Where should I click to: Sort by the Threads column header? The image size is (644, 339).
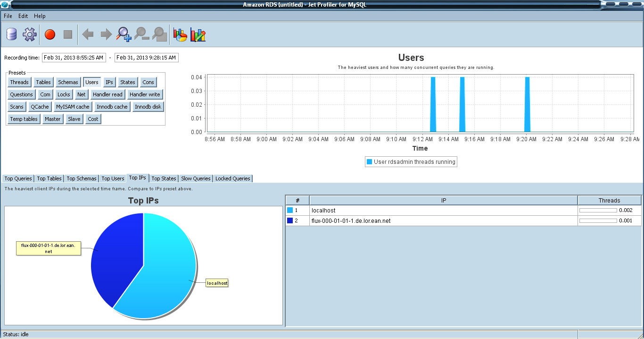[610, 200]
